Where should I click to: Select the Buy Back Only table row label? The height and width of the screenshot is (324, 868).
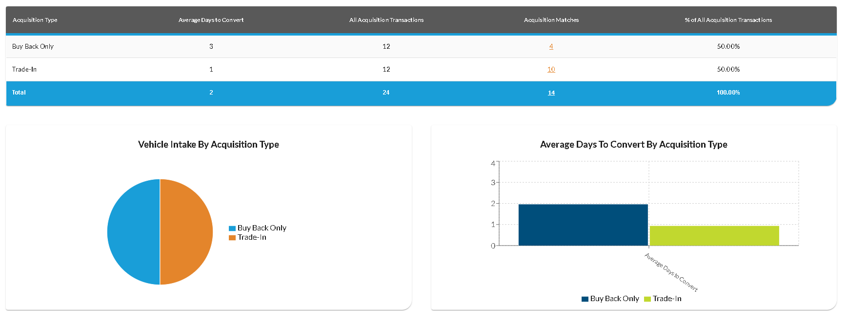click(x=33, y=46)
